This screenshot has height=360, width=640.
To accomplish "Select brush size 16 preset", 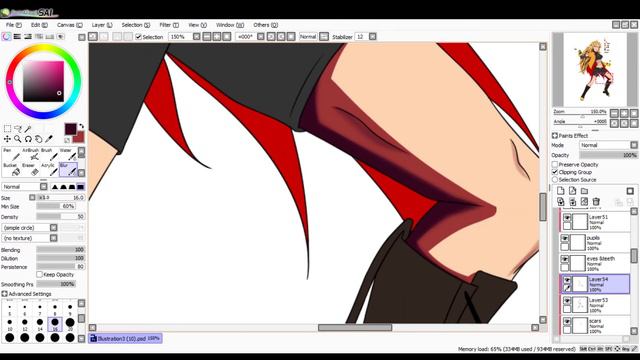I will click(55, 324).
